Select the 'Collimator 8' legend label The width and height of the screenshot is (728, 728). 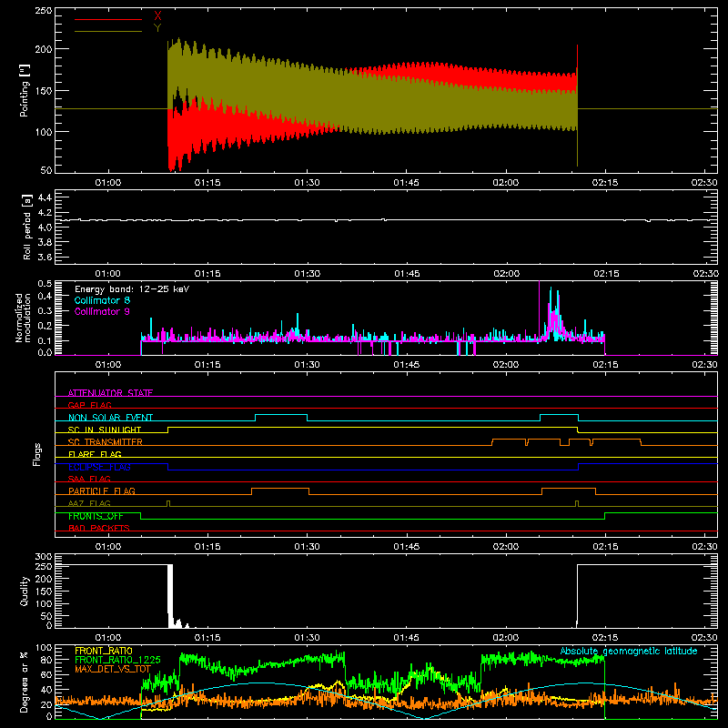tap(102, 300)
